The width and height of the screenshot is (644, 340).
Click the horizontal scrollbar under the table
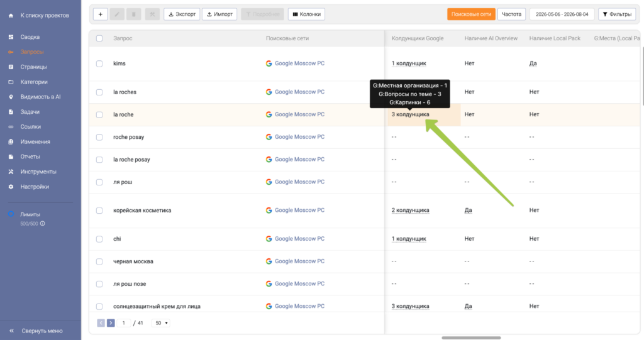point(471,338)
